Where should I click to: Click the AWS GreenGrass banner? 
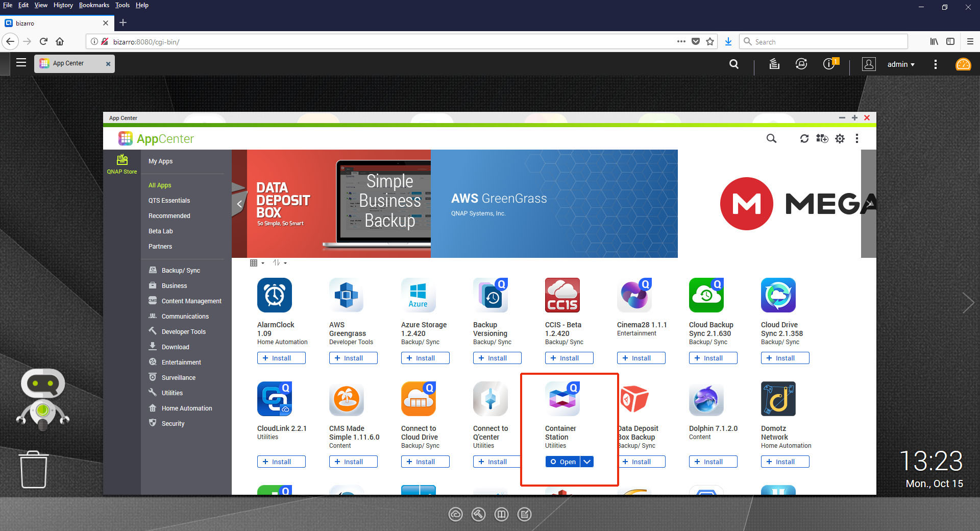pos(554,204)
